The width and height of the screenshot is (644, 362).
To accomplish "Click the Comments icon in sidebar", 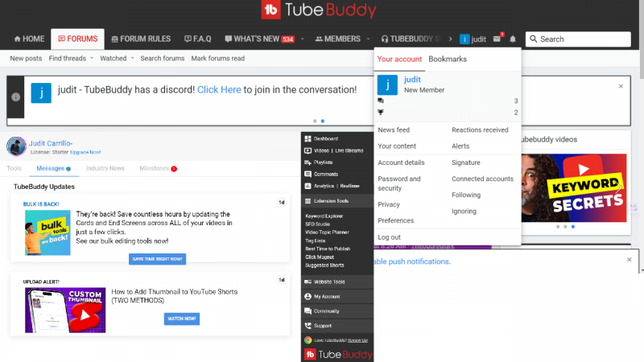I will point(308,174).
